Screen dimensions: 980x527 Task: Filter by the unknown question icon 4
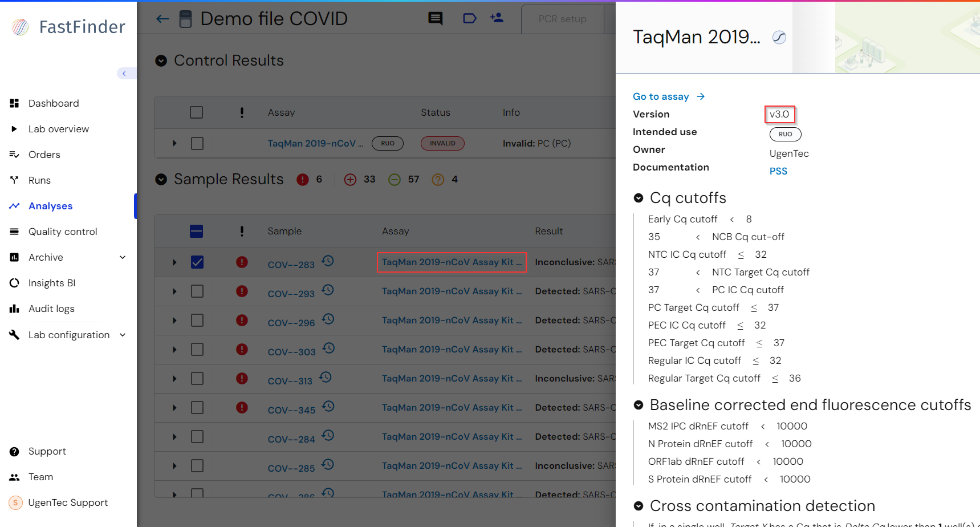coord(438,180)
